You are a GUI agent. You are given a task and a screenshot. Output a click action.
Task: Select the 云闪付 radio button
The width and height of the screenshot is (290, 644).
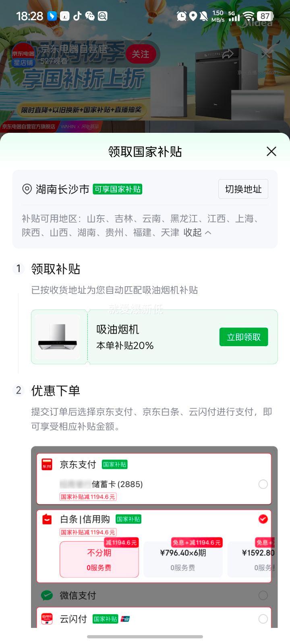pos(263,619)
